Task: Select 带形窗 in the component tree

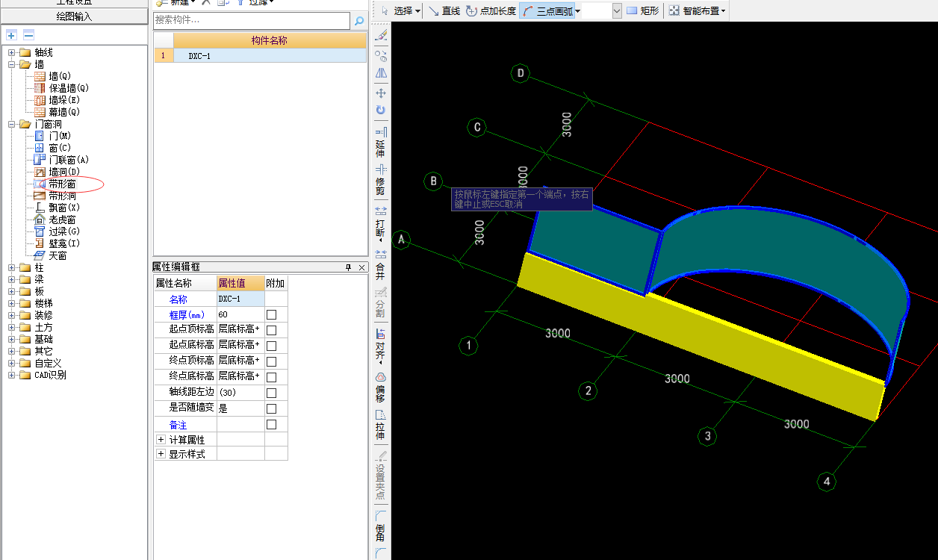Action: click(62, 184)
